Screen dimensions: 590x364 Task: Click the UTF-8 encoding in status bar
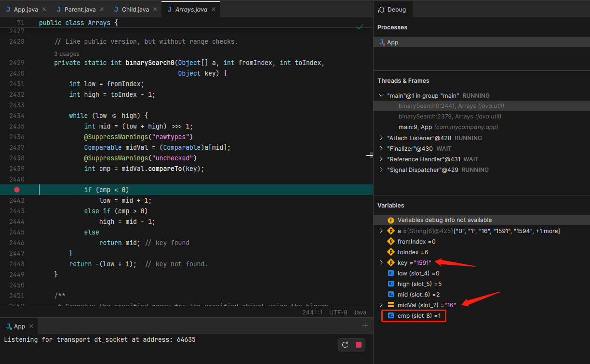338,312
